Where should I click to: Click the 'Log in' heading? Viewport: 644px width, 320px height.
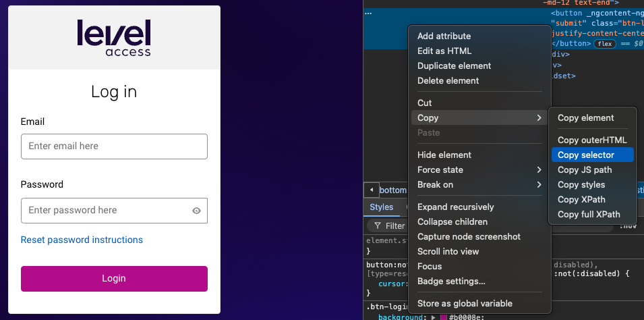[x=114, y=92]
